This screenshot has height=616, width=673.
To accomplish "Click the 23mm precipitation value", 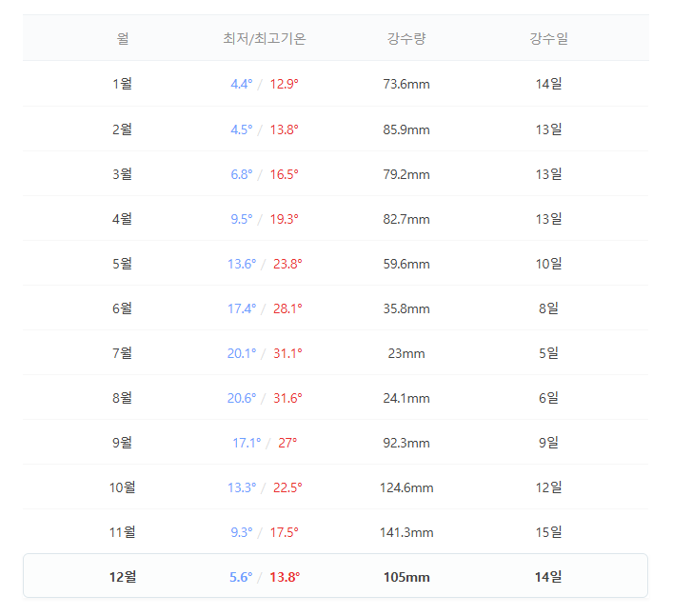I will (406, 353).
